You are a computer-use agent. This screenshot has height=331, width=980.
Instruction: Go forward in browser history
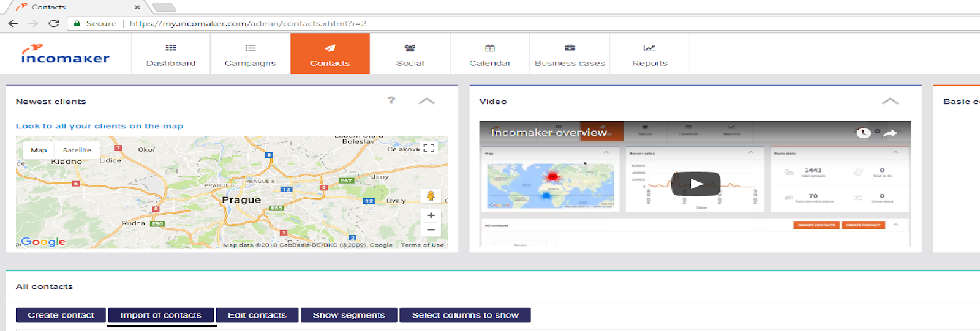tap(34, 23)
